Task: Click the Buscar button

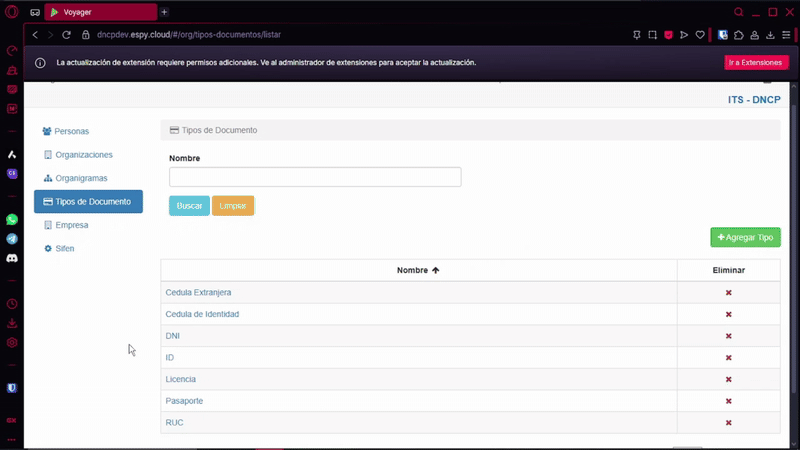Action: [189, 206]
